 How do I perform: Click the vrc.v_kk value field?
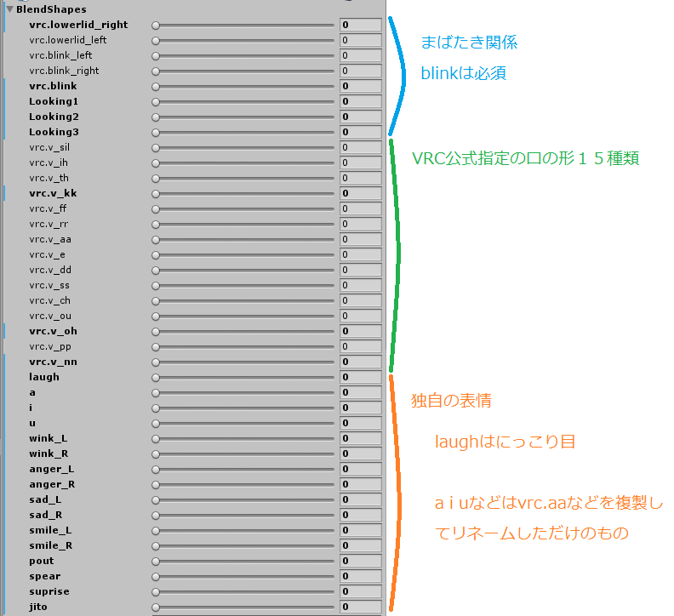tap(360, 193)
